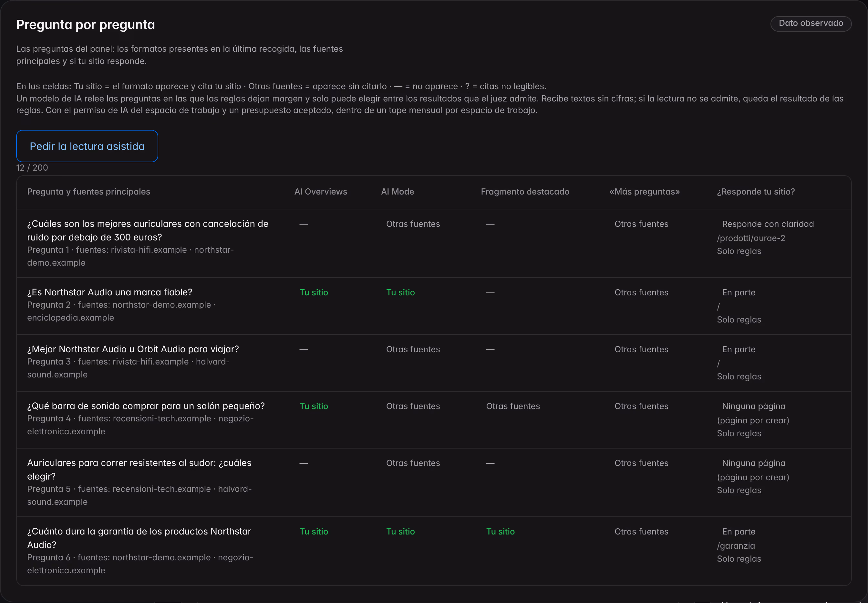Click '(página por crear)' in the Pregunta 4 row
This screenshot has height=603, width=868.
[x=753, y=420]
